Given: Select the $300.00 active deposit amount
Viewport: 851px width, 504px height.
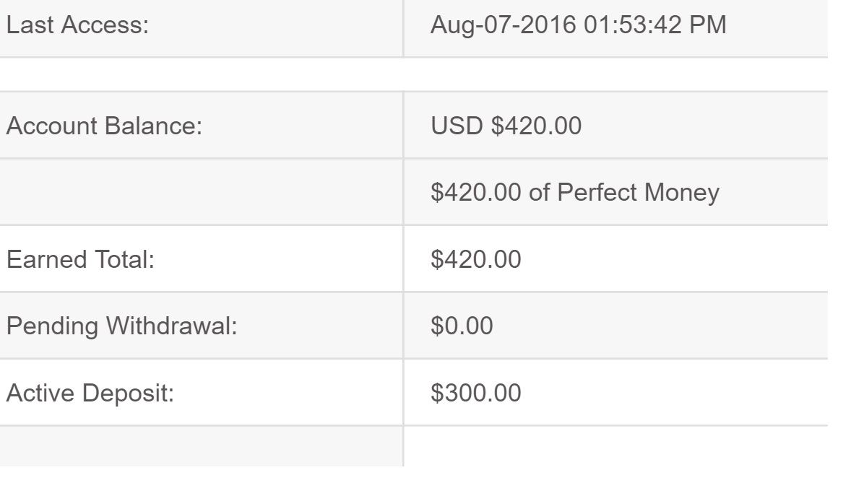Looking at the screenshot, I should pyautogui.click(x=475, y=392).
